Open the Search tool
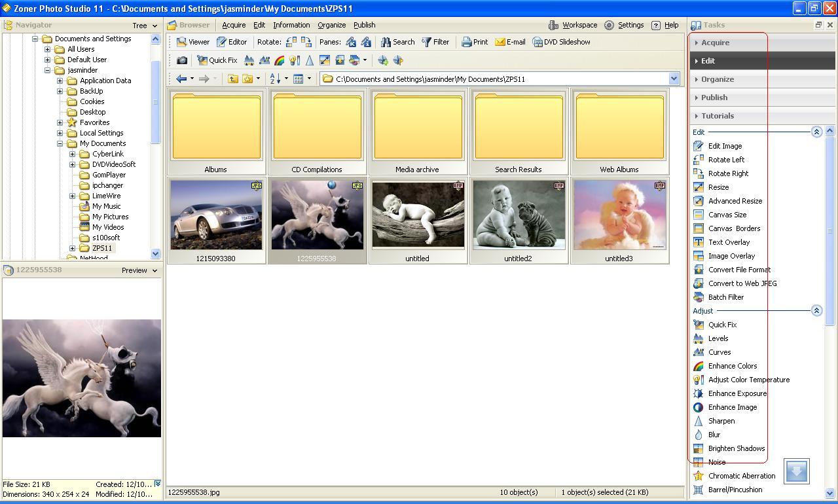This screenshot has width=838, height=504. [x=397, y=42]
